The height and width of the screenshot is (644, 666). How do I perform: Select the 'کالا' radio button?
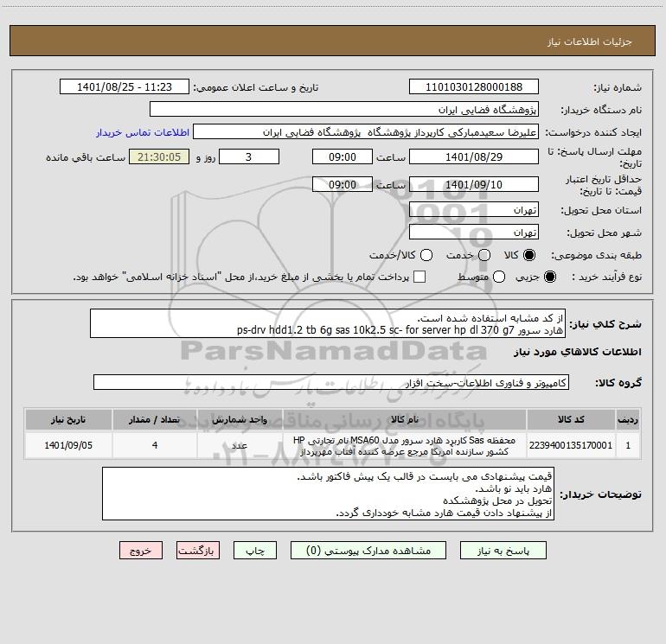click(529, 255)
